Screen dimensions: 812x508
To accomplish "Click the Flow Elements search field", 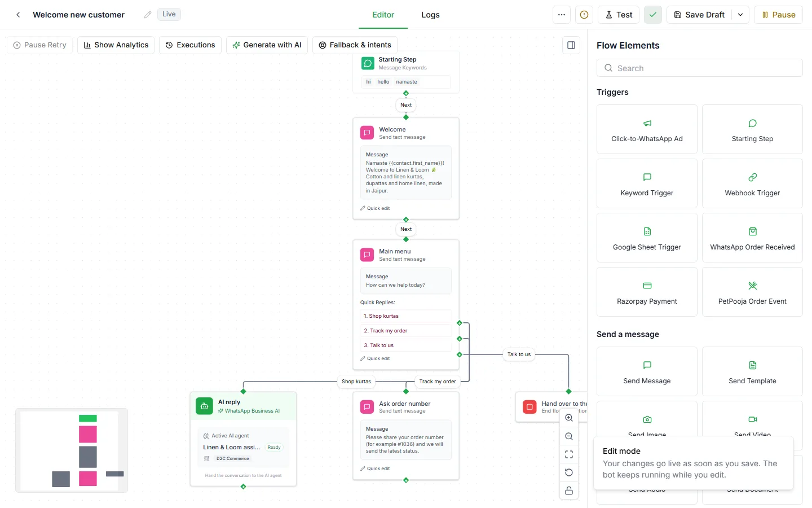I will coord(699,68).
